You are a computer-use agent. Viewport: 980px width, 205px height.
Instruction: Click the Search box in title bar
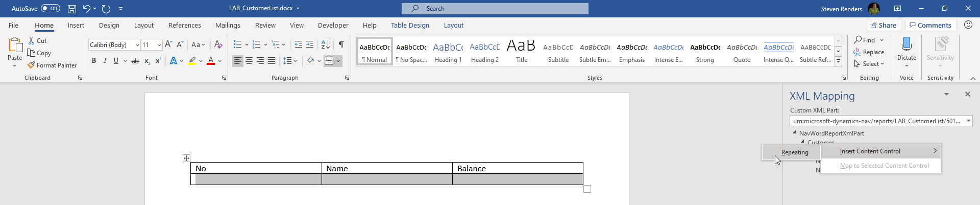(495, 9)
